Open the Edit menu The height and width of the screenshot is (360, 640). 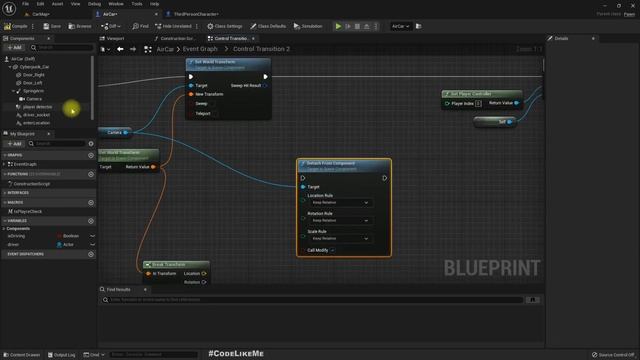click(40, 4)
